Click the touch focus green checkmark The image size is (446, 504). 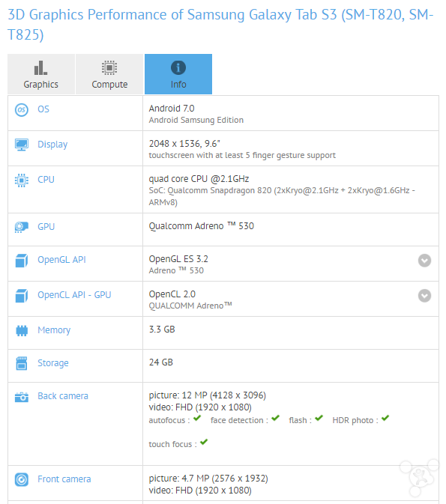(204, 442)
